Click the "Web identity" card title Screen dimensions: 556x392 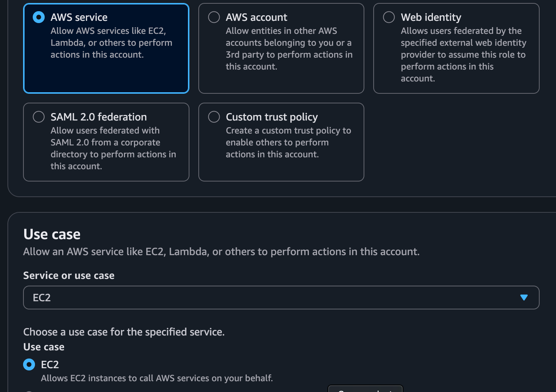431,17
